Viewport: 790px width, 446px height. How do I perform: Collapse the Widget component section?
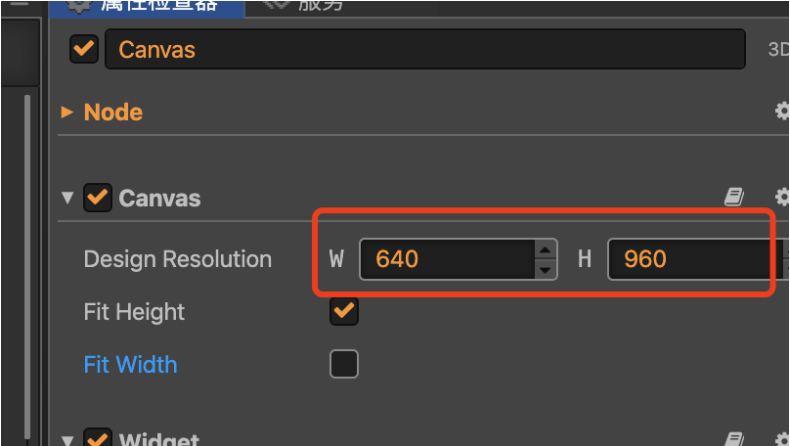[68, 440]
